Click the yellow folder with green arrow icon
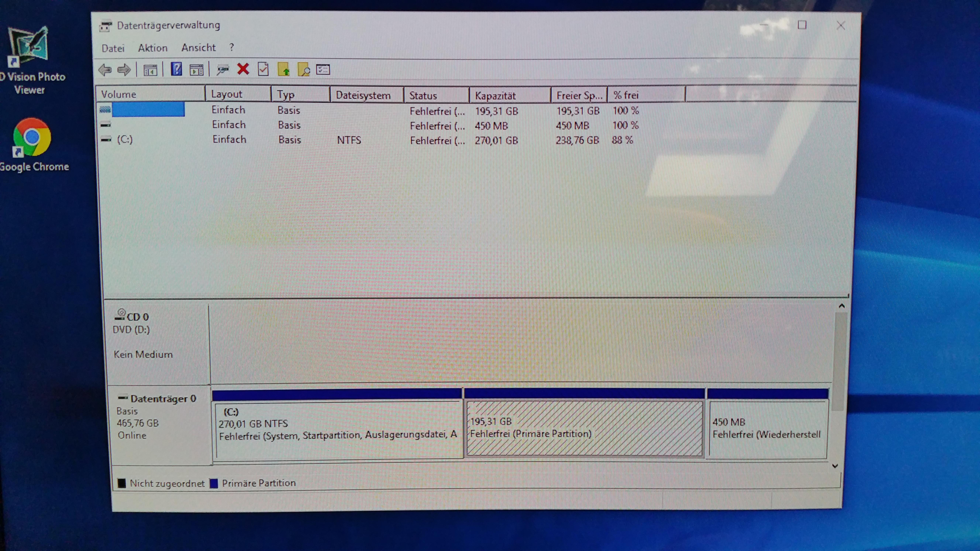The image size is (980, 551). (x=284, y=70)
